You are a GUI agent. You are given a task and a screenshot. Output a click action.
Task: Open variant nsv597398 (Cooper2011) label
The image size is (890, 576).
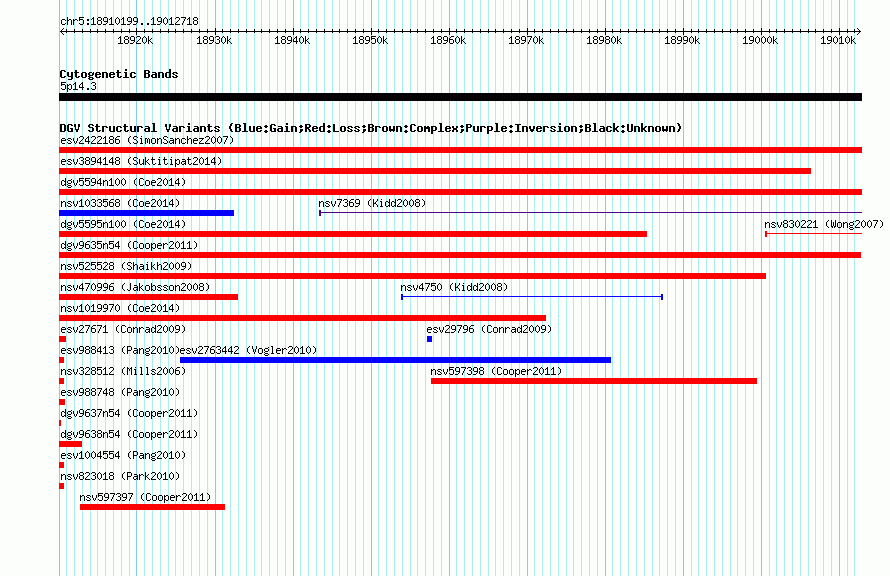pos(496,371)
